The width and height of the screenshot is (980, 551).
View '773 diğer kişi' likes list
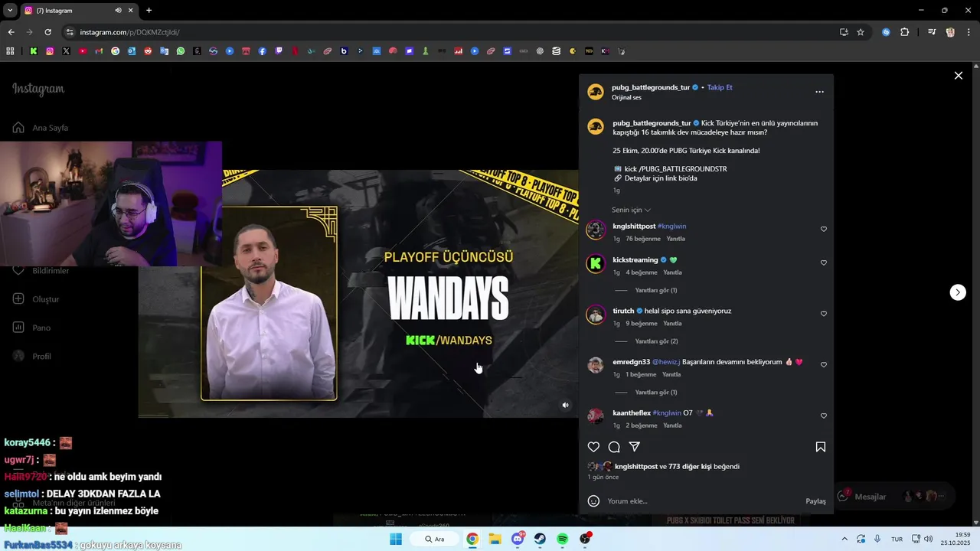click(x=689, y=466)
